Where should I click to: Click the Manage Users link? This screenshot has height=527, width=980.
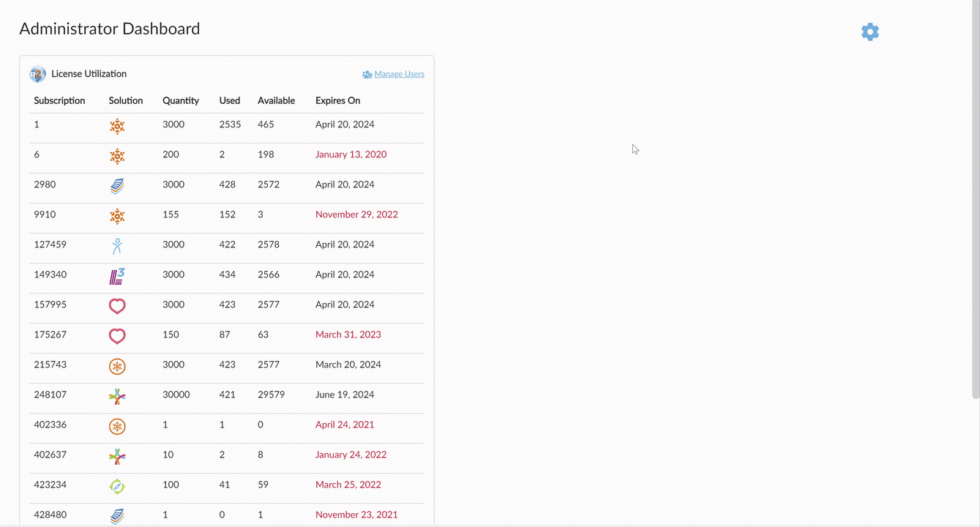point(393,74)
